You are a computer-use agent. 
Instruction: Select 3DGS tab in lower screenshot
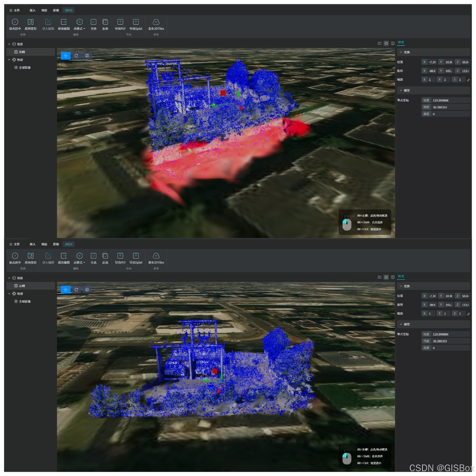[69, 244]
